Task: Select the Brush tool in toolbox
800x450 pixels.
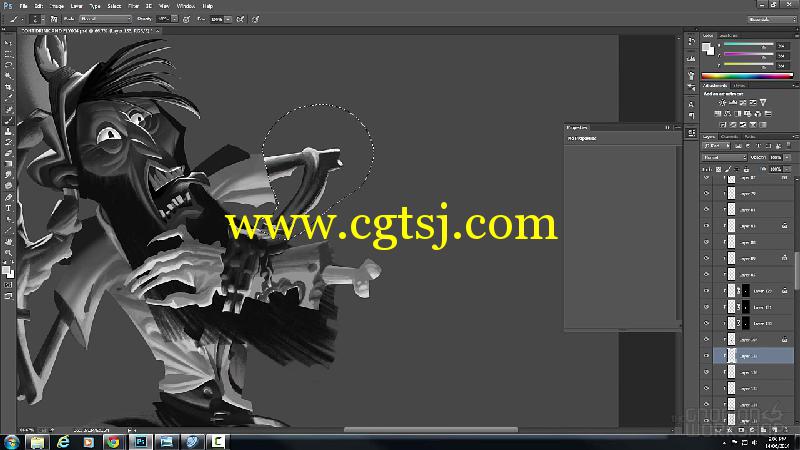Action: click(8, 120)
